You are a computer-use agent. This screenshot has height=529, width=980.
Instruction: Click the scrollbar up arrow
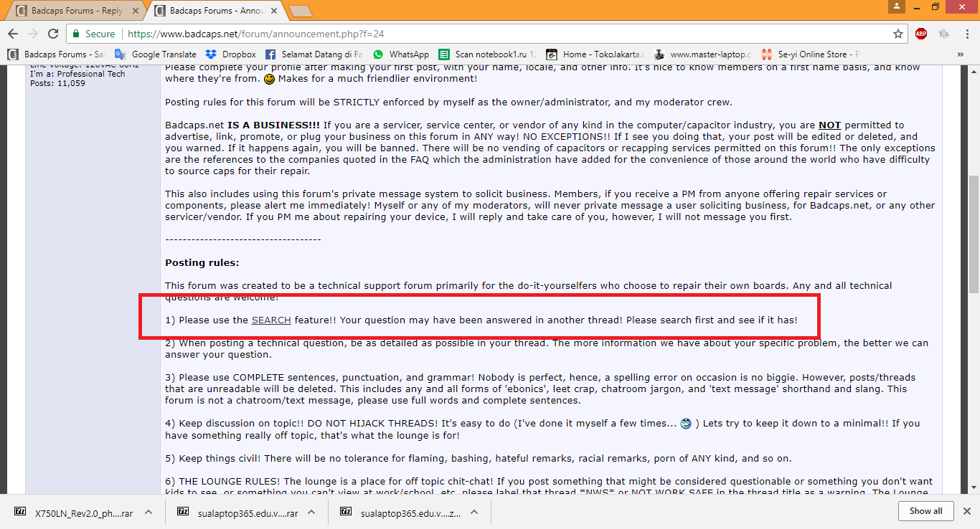click(x=974, y=70)
